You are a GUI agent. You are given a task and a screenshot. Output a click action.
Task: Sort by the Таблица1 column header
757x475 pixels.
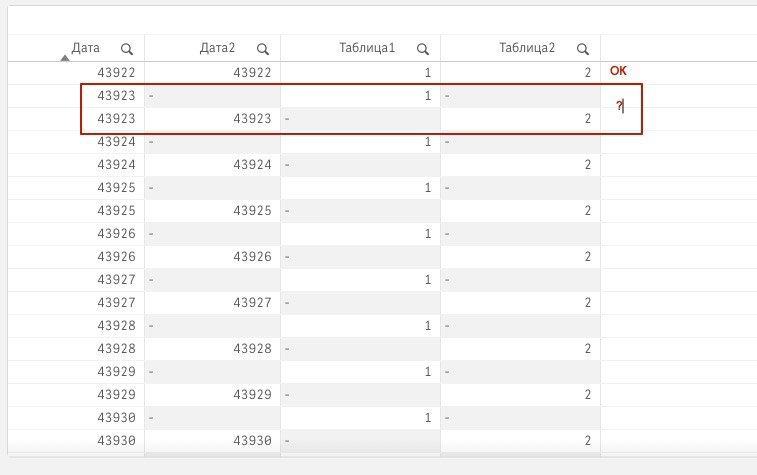(x=367, y=48)
